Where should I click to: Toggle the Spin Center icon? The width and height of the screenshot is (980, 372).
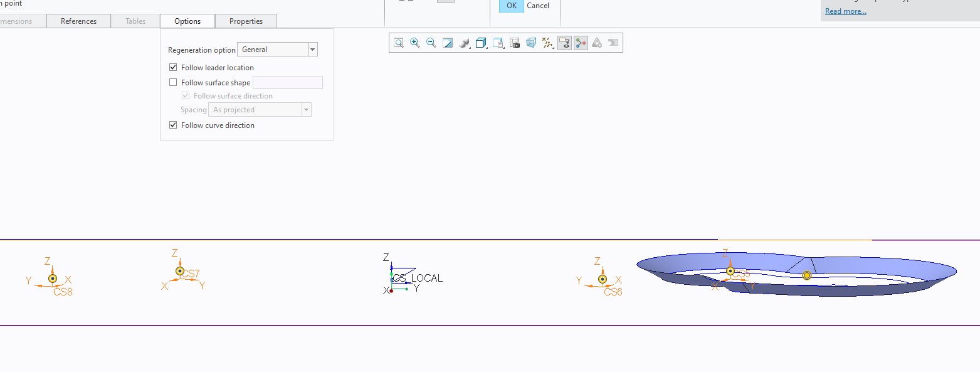[581, 43]
